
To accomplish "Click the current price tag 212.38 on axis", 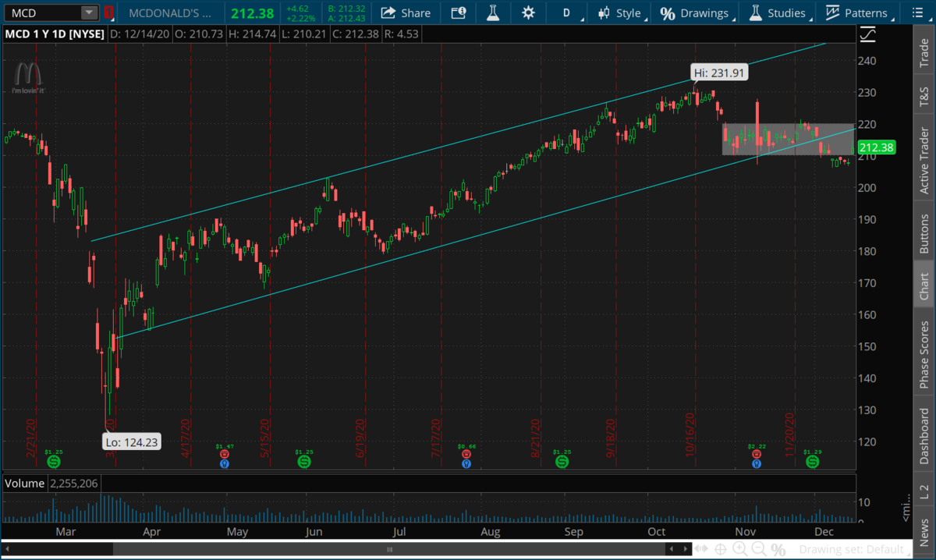I will [876, 147].
